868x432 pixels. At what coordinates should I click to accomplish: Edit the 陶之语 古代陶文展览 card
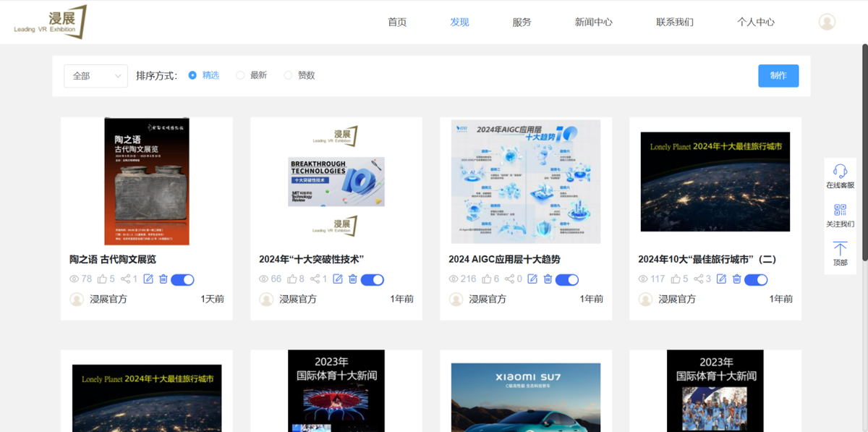(148, 279)
